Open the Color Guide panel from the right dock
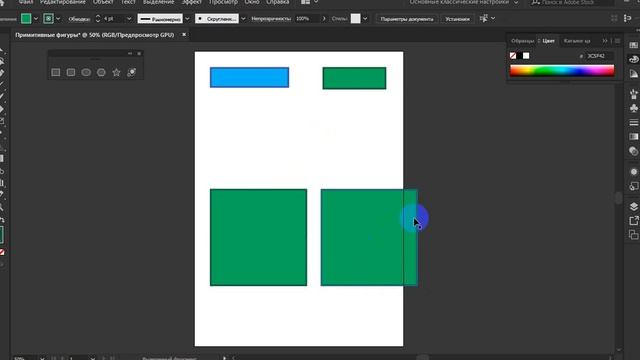The height and width of the screenshot is (360, 640). point(633,74)
